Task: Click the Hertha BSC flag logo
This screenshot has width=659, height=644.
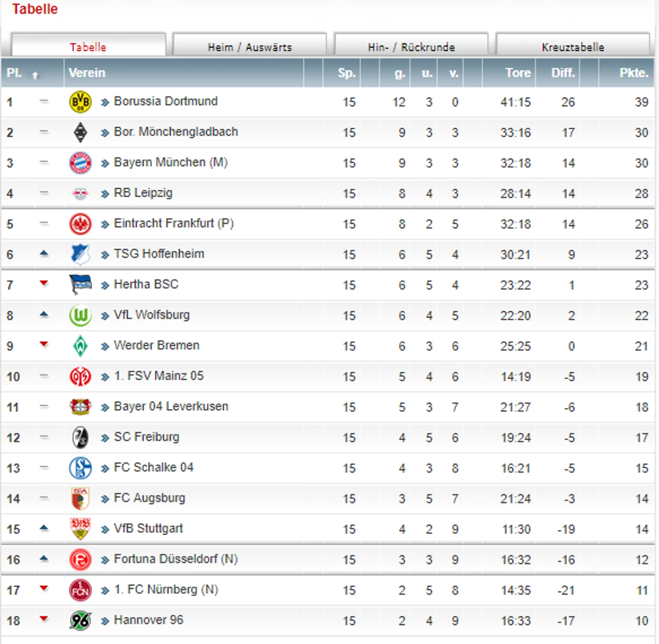Action: coord(80,285)
